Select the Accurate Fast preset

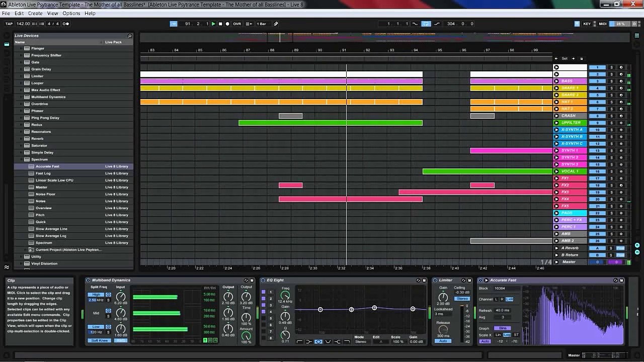click(74, 166)
